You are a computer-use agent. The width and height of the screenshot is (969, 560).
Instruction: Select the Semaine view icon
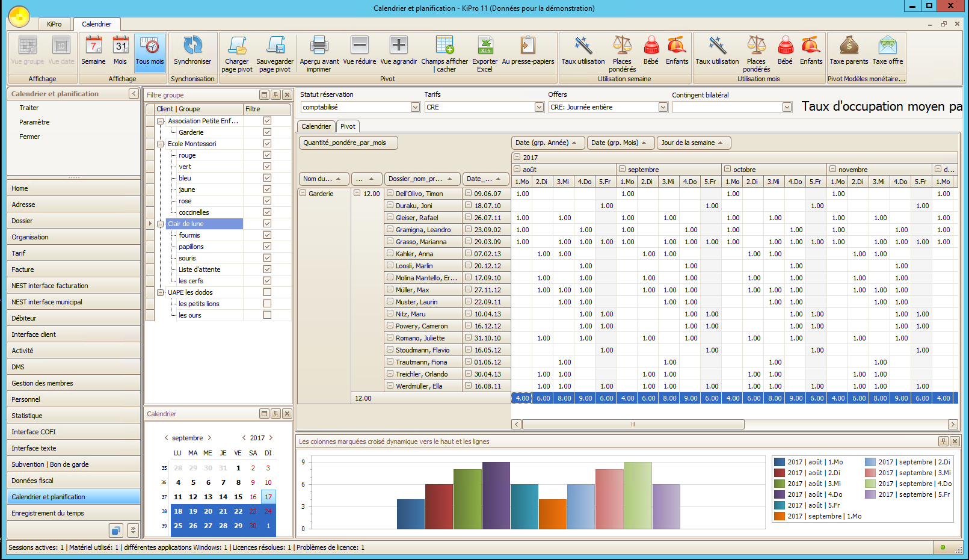click(x=93, y=46)
